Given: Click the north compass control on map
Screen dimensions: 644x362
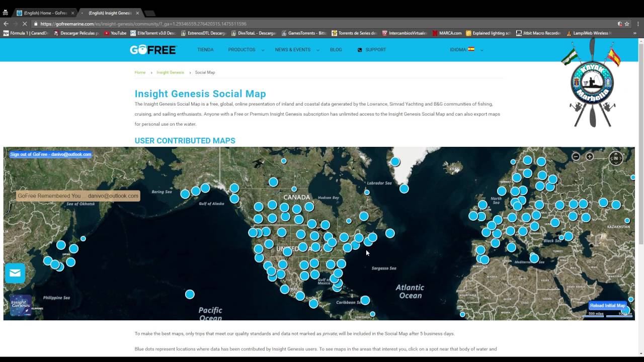Looking at the screenshot, I should tap(616, 158).
